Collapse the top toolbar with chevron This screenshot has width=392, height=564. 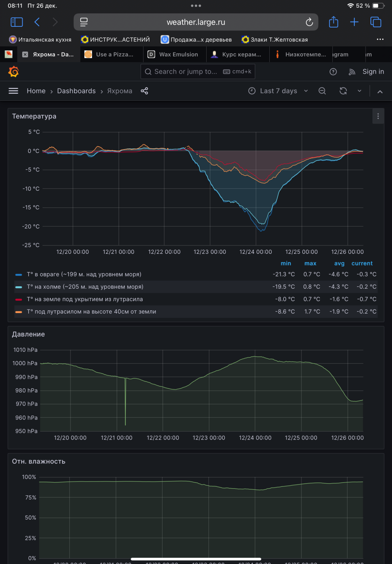pyautogui.click(x=380, y=92)
